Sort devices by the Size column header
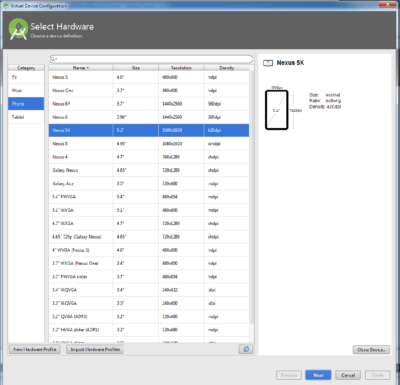Screen dimensions: 400x385 point(136,68)
